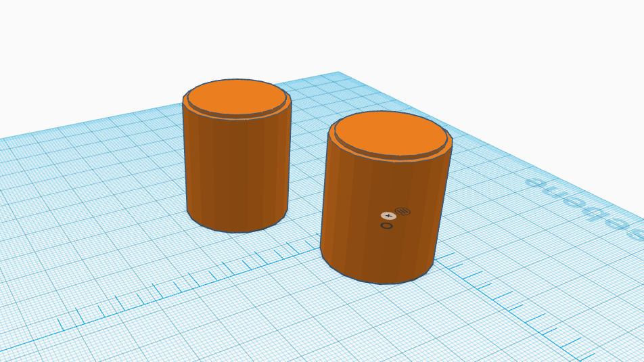Viewport: 644px width, 362px height.
Task: Select the right cylinder's flat top face
Action: click(390, 133)
